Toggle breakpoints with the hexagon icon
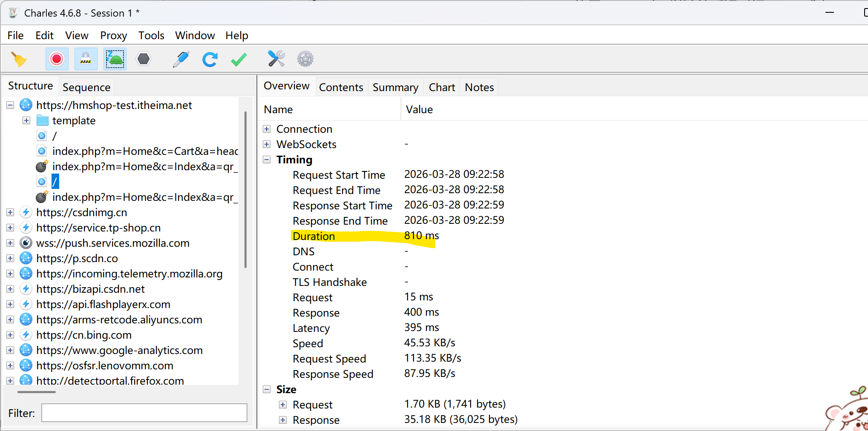The image size is (868, 431). [x=144, y=59]
